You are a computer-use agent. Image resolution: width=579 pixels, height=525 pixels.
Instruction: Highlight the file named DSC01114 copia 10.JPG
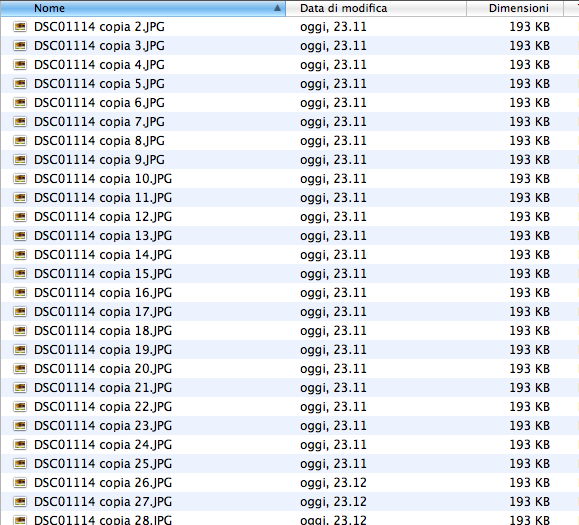(103, 179)
